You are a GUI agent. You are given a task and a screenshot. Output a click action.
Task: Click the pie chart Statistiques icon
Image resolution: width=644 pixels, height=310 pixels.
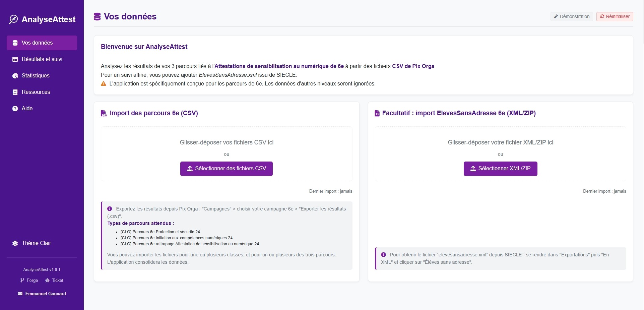point(15,76)
